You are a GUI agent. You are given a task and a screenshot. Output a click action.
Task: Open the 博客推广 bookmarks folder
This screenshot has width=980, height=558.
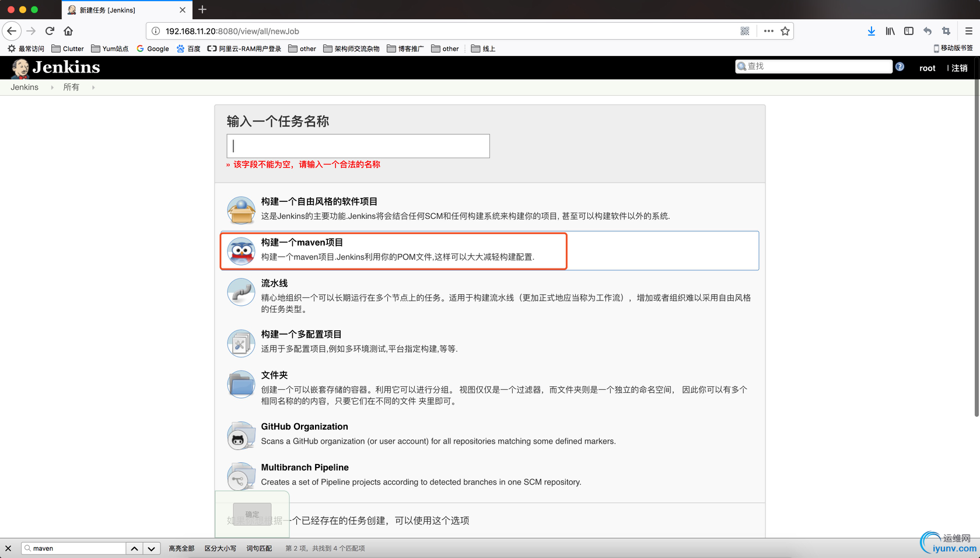coord(405,48)
